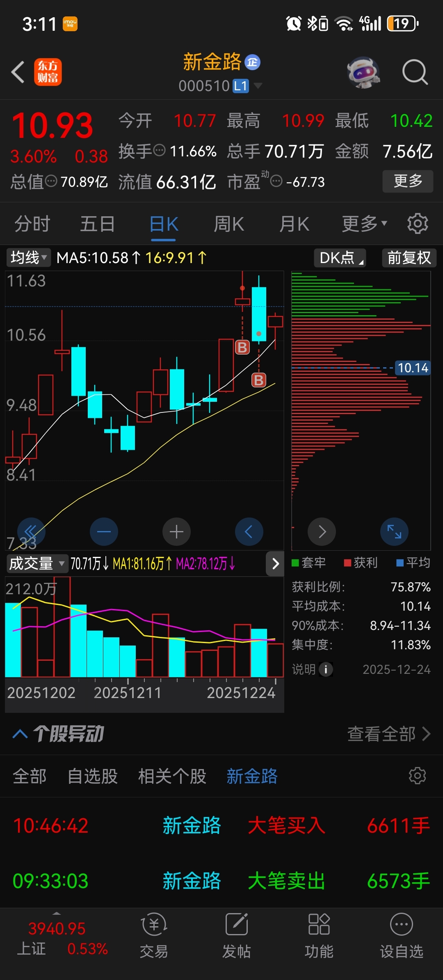The height and width of the screenshot is (980, 443).
Task: Expand chip distribution fullscreen icon
Action: pyautogui.click(x=395, y=532)
